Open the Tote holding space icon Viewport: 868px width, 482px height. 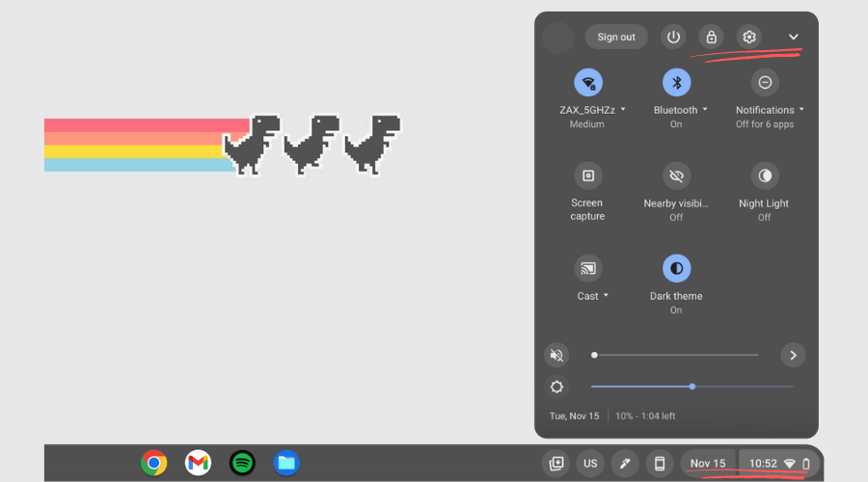pyautogui.click(x=556, y=464)
